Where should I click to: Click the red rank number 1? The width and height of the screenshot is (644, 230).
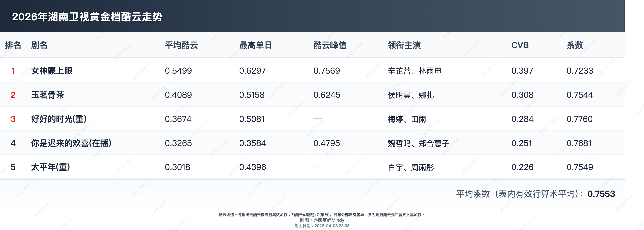13,71
